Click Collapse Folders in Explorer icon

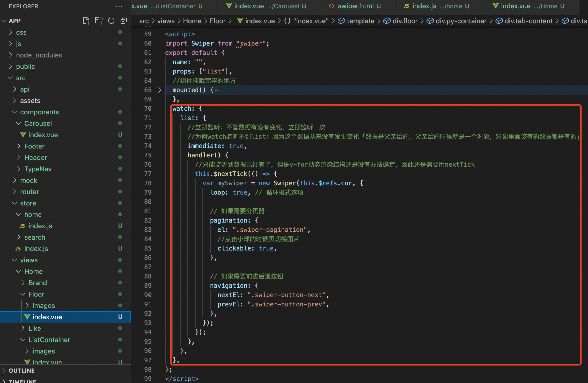tap(124, 21)
